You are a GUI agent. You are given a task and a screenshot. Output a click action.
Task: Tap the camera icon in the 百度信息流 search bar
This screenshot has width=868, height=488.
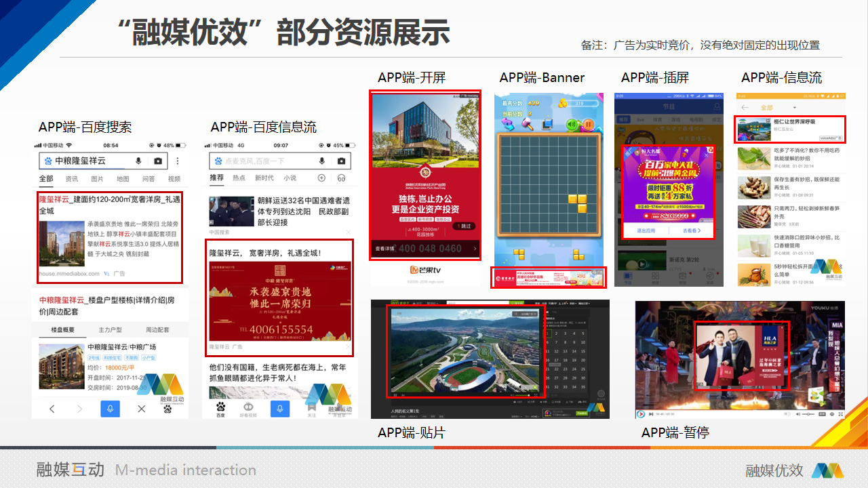tap(341, 161)
